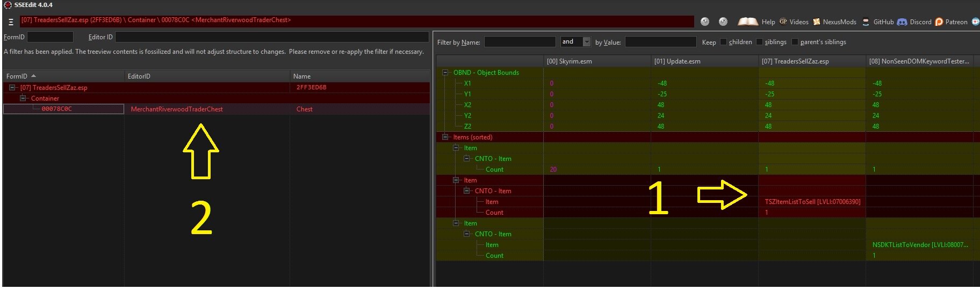Collapse the last CNTO - Item node
The height and width of the screenshot is (289, 980).
pos(467,234)
